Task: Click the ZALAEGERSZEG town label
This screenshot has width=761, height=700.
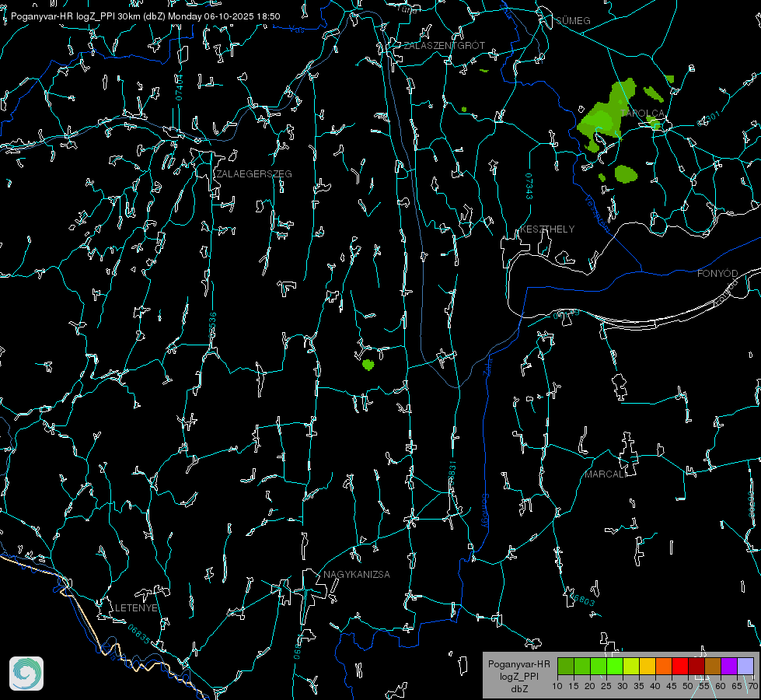Action: pos(254,173)
